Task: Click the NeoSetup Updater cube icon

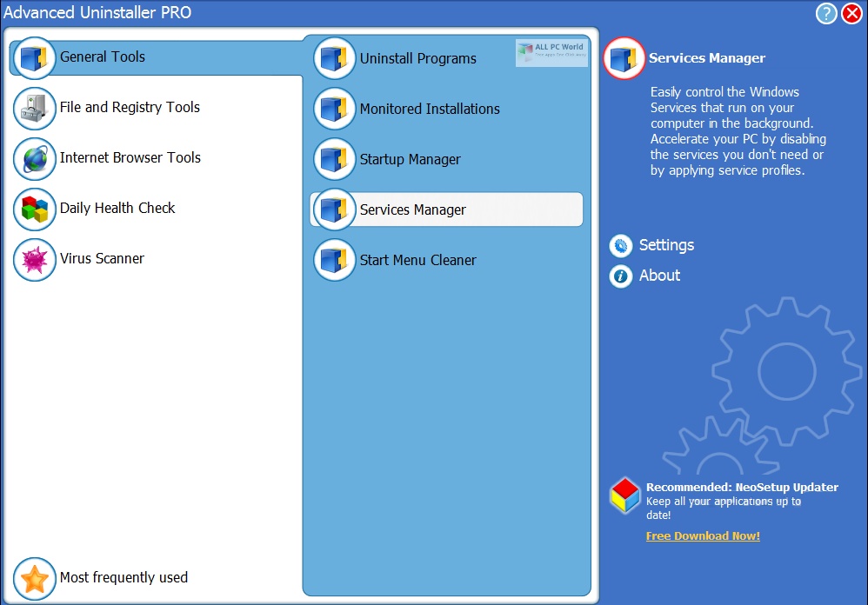Action: 625,495
